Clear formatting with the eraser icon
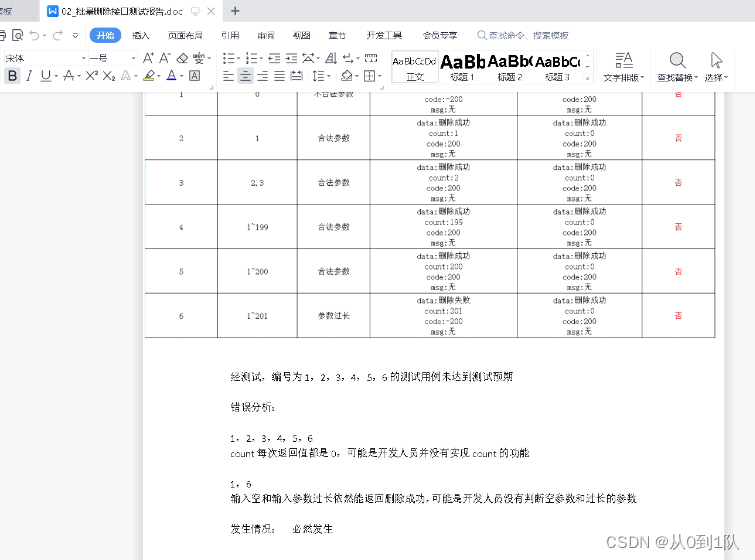Viewport: 755px width, 560px height. point(182,58)
